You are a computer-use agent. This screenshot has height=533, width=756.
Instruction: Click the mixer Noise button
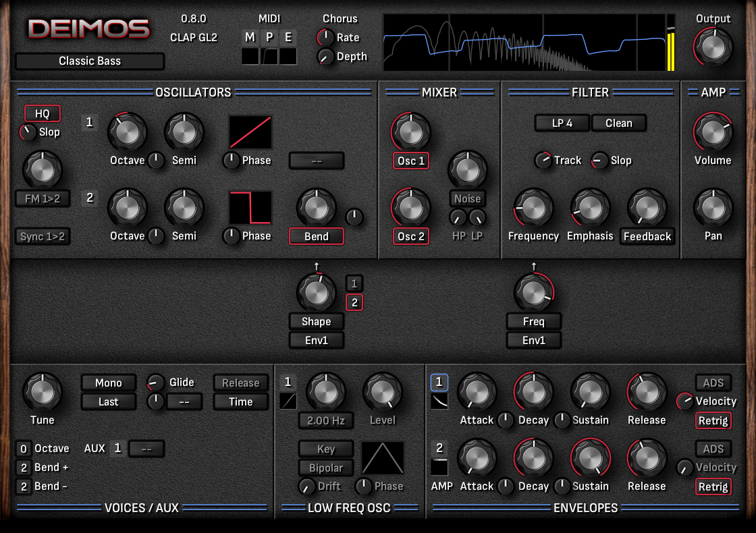pos(467,198)
